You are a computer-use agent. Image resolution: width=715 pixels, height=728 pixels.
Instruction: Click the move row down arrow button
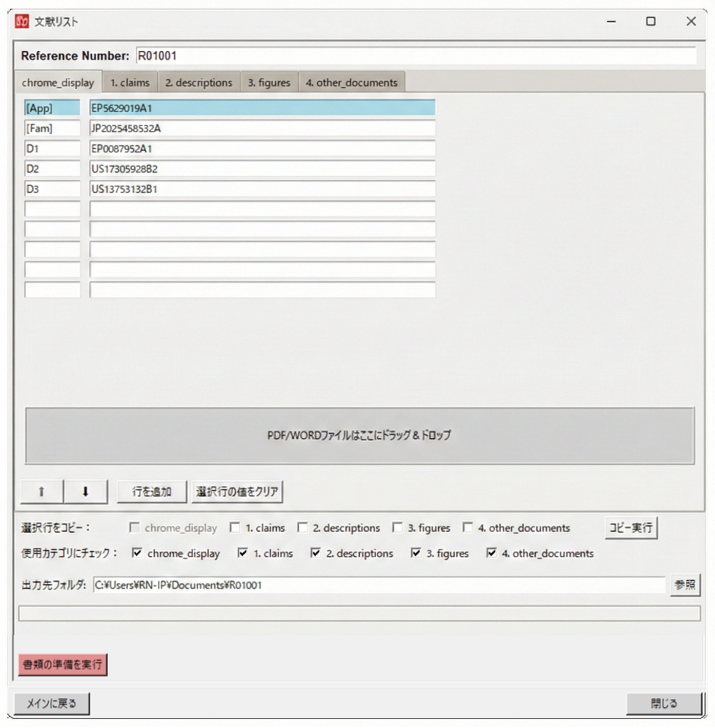point(86,492)
